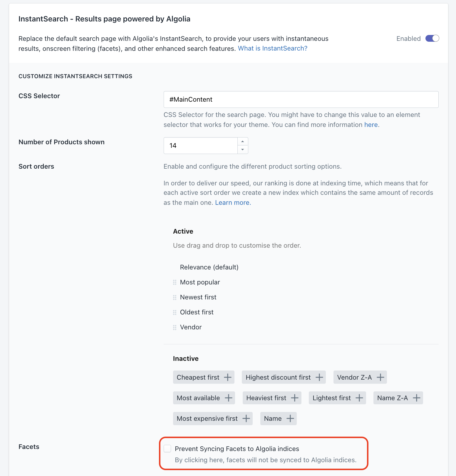Decrease the number of products shown
456x476 pixels.
click(243, 150)
